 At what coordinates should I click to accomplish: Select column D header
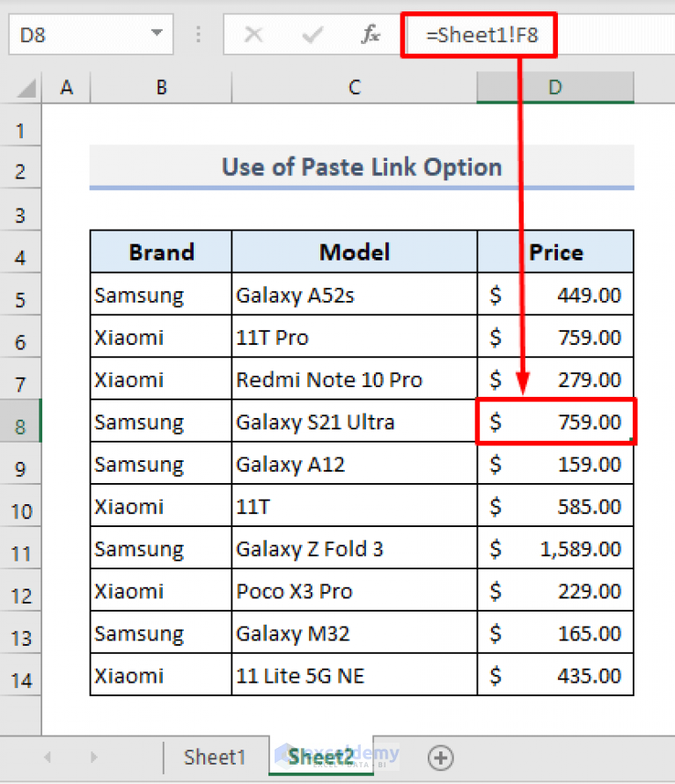[x=555, y=87]
